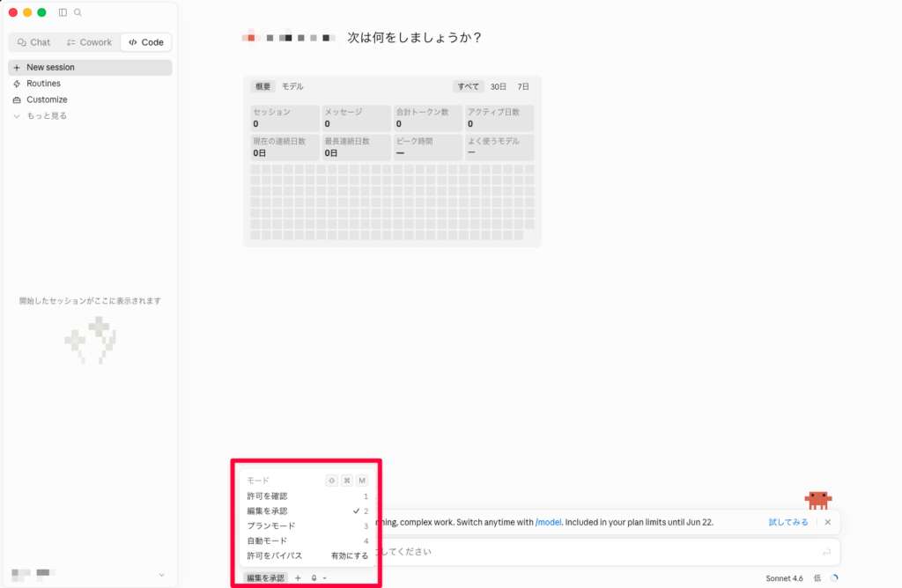Select プランモード option
The image size is (902, 588).
307,526
